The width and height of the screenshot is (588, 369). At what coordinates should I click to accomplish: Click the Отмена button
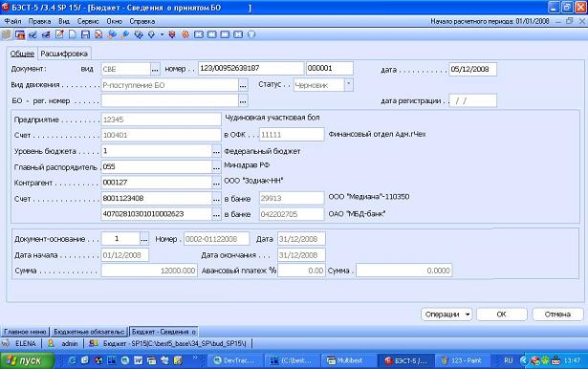(557, 315)
